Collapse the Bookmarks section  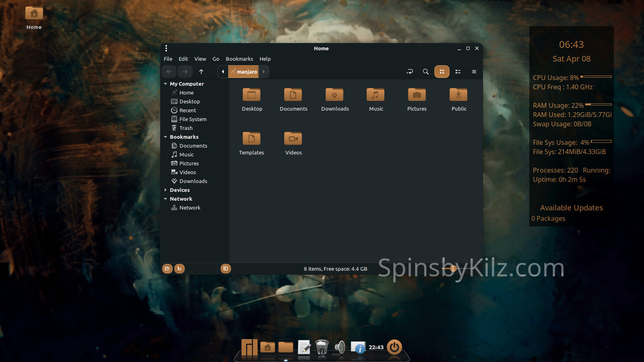(165, 137)
